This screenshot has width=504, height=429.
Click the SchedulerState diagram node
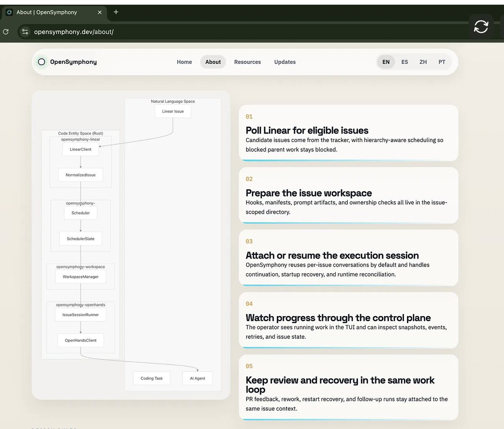click(x=81, y=238)
